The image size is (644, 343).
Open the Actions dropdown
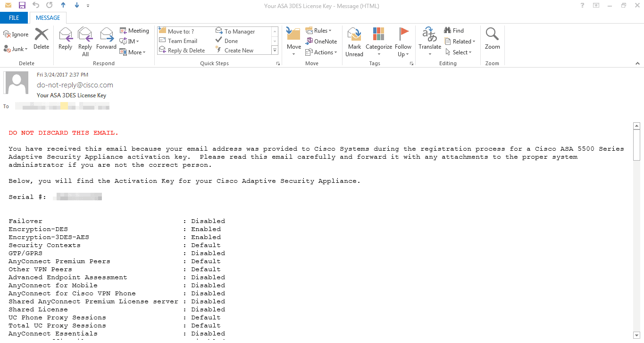(x=321, y=52)
